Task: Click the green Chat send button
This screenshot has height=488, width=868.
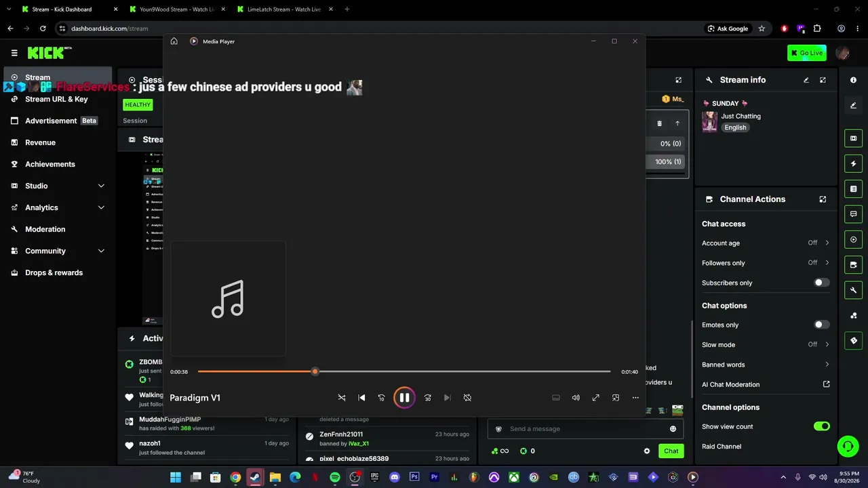Action: point(671,451)
